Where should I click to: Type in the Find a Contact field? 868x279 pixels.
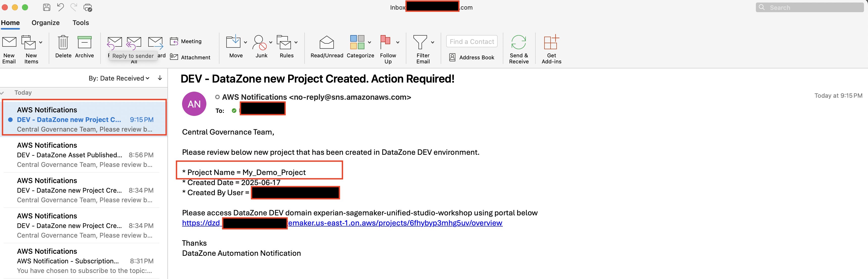472,41
